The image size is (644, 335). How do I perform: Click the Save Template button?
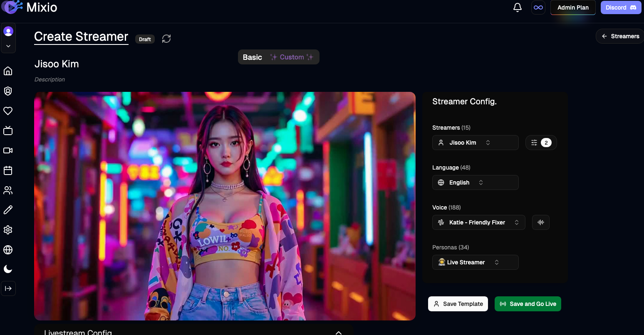tap(458, 304)
